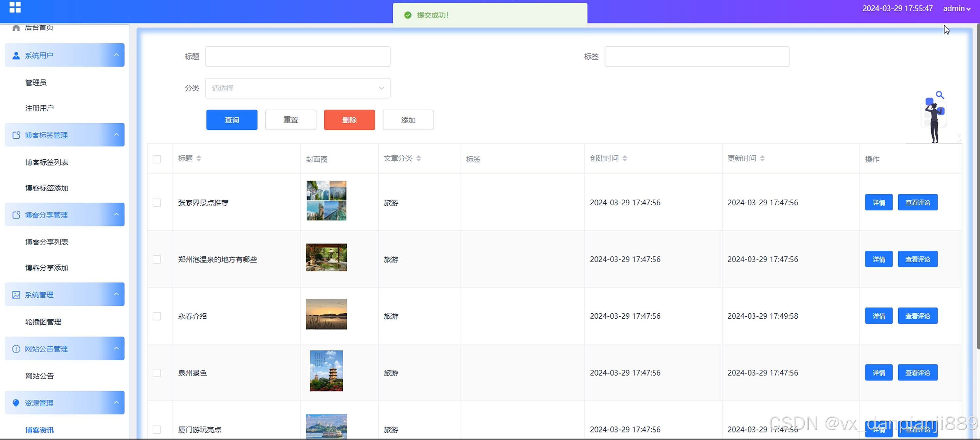This screenshot has height=440, width=980.
Task: Click the 标题 search input field
Action: [x=297, y=57]
